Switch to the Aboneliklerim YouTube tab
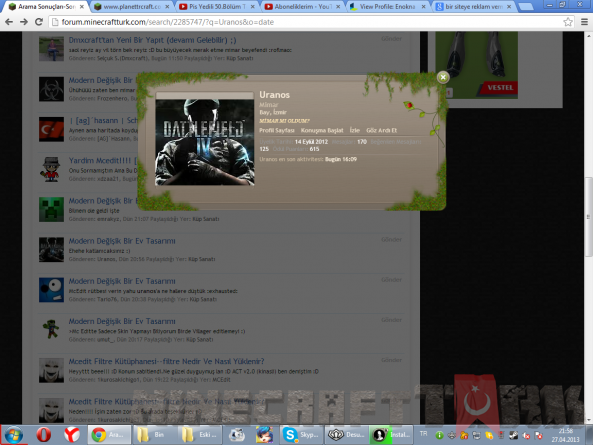 [x=302, y=6]
